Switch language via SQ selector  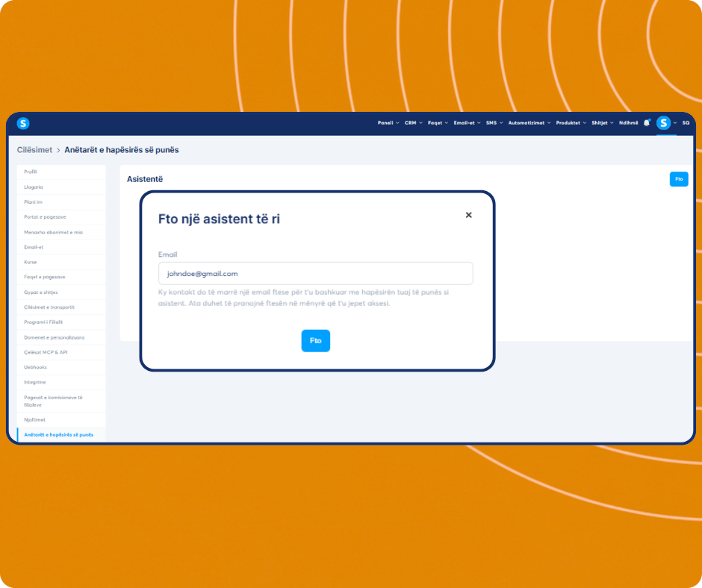pos(686,122)
